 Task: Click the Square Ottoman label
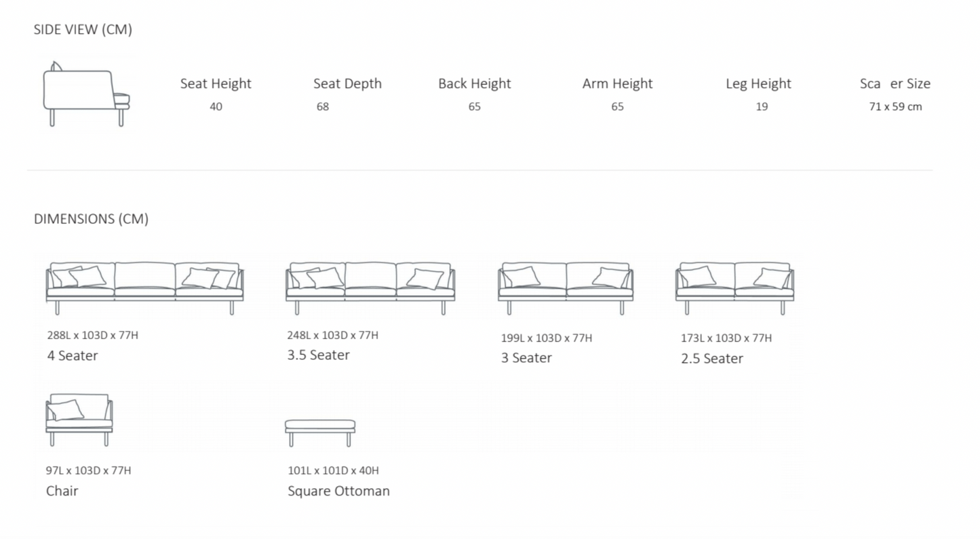click(338, 490)
